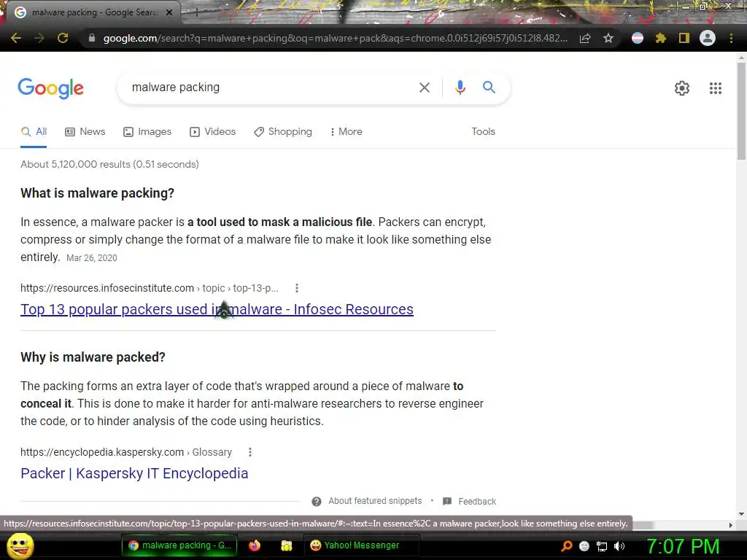Clear the search box with the X

pyautogui.click(x=424, y=87)
